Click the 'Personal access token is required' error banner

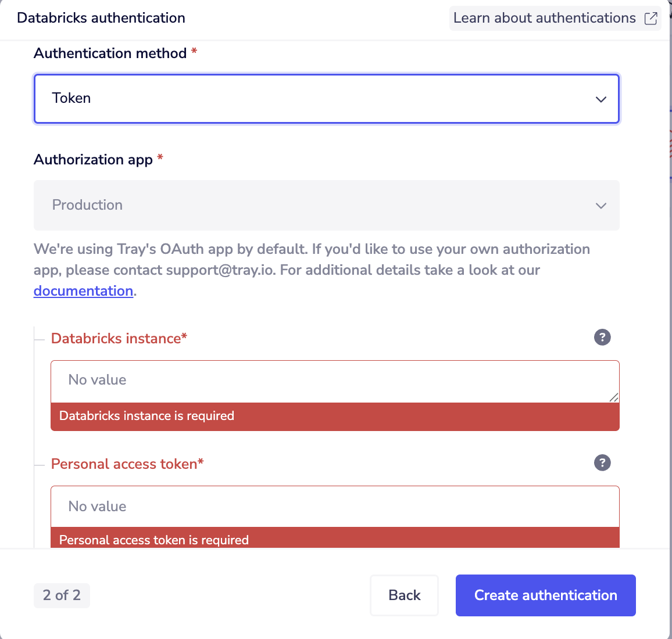[x=335, y=538]
